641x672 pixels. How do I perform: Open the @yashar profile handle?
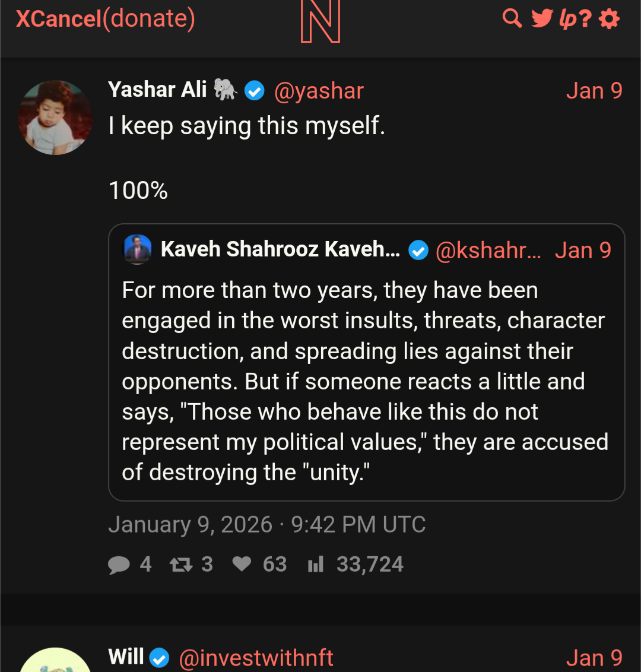[319, 91]
